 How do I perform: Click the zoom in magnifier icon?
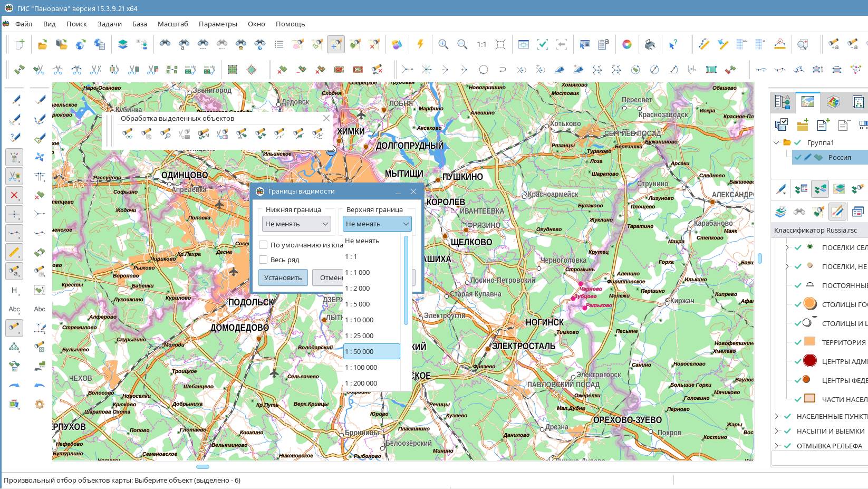click(x=443, y=45)
